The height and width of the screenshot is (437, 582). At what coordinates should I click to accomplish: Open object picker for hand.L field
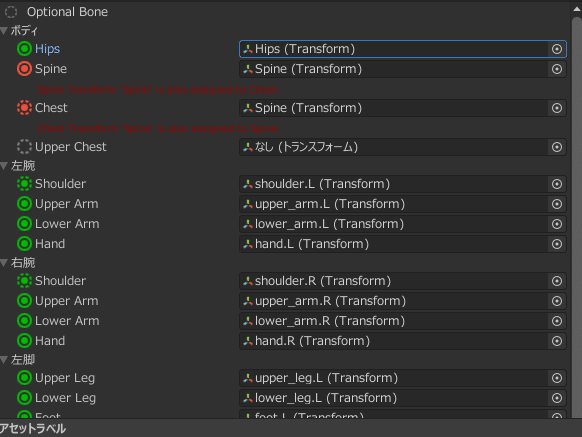[x=557, y=244]
